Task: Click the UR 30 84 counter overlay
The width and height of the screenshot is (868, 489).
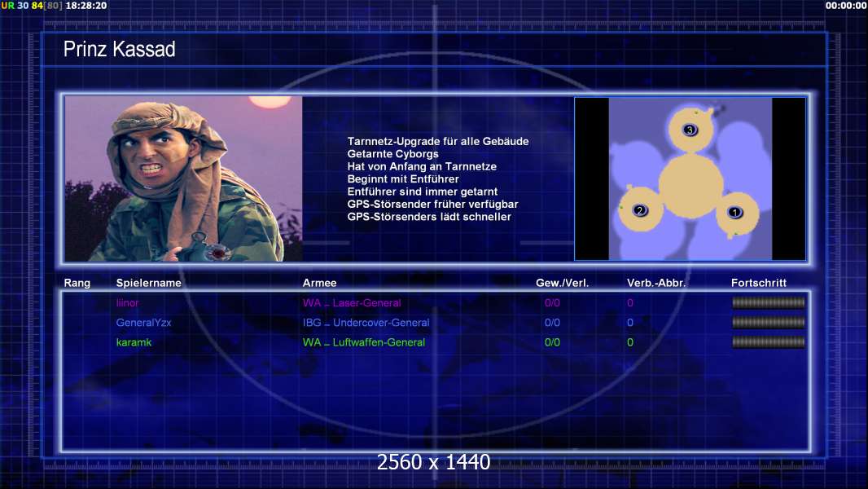Action: 32,6
